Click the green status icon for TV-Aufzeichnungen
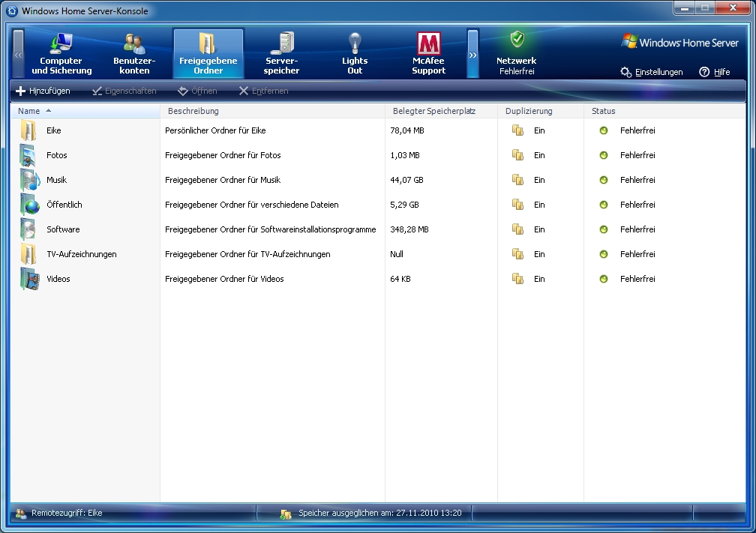The width and height of the screenshot is (756, 533). click(x=604, y=254)
